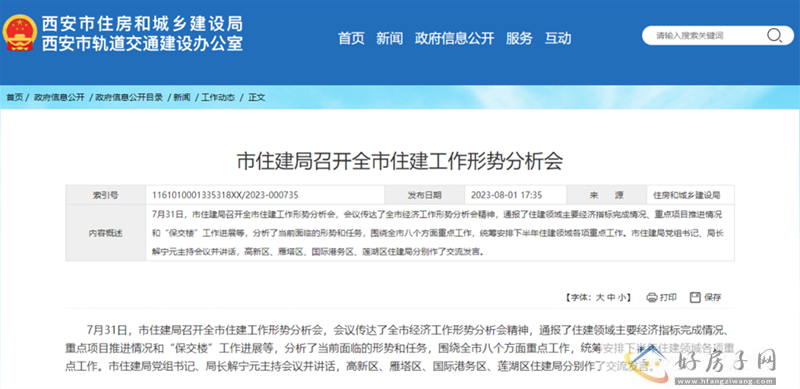This screenshot has width=800, height=389.
Task: Click the source value 住房和城乡建设局
Action: [x=686, y=195]
